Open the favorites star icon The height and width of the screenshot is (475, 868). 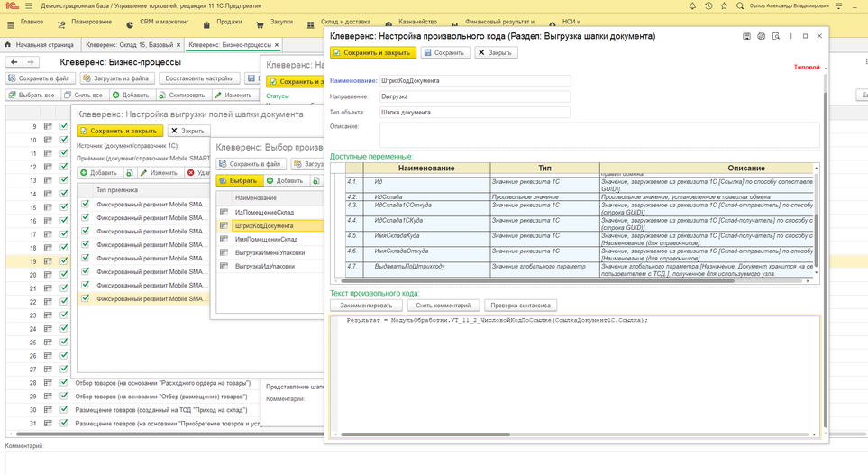click(x=724, y=6)
